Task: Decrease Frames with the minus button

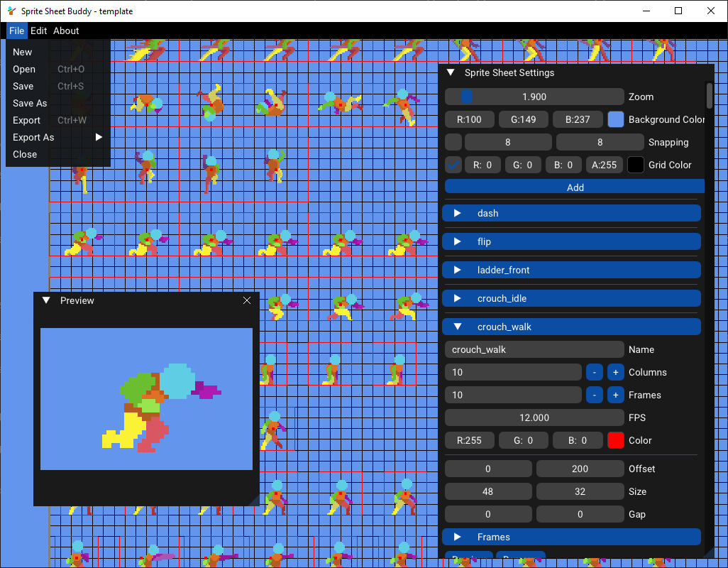Action: click(x=595, y=395)
